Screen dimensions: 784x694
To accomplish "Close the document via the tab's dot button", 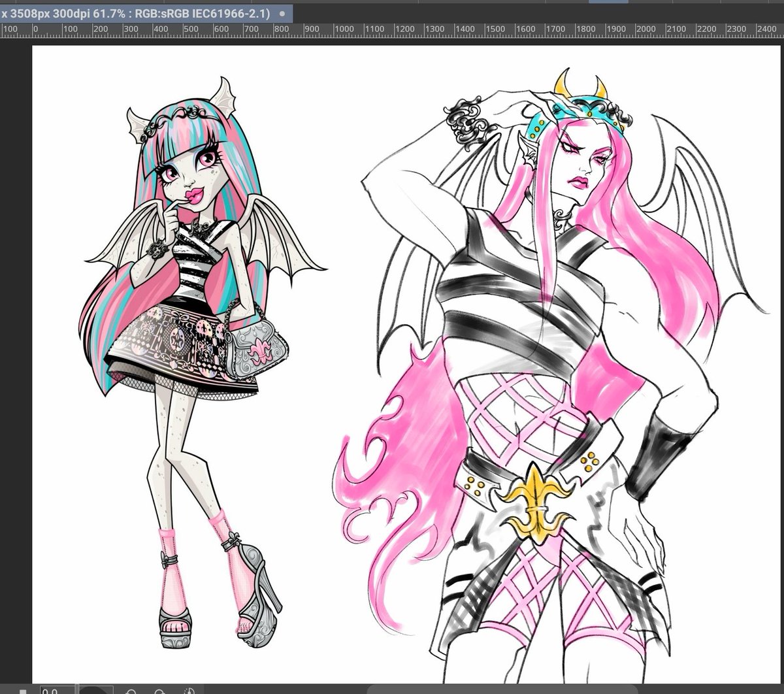I will pyautogui.click(x=282, y=13).
